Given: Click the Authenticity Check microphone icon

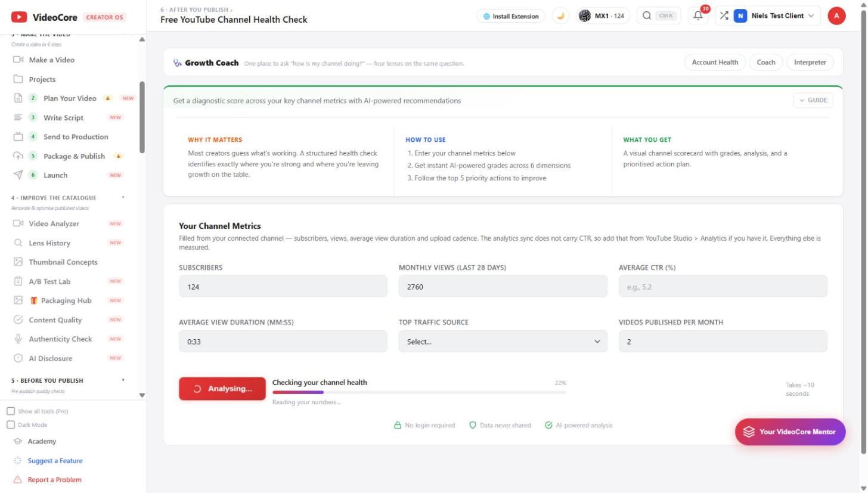Looking at the screenshot, I should click(18, 339).
